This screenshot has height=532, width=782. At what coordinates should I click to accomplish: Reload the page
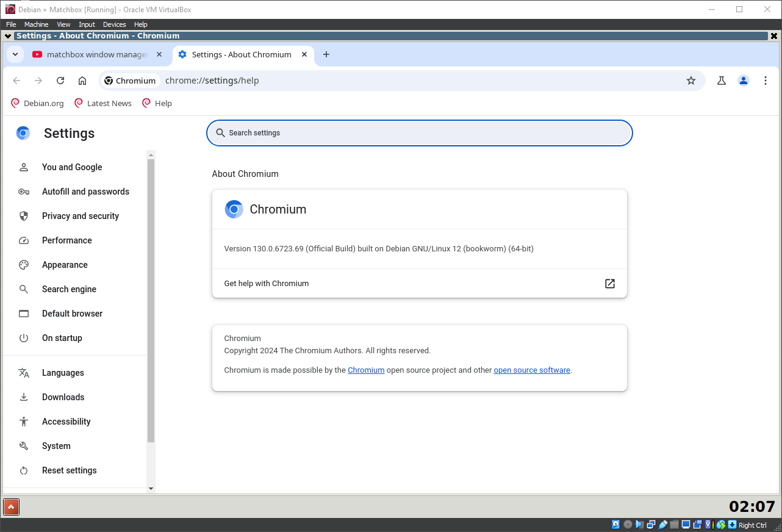tap(60, 80)
